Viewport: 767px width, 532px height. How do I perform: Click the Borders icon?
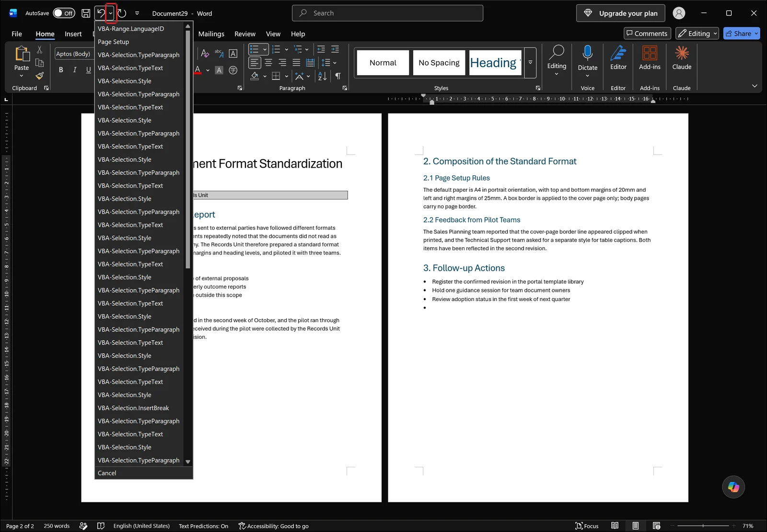coord(276,76)
